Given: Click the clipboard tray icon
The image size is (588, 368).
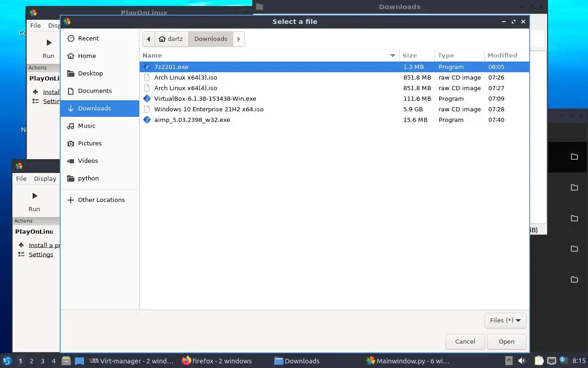Looking at the screenshot, I should 539,361.
